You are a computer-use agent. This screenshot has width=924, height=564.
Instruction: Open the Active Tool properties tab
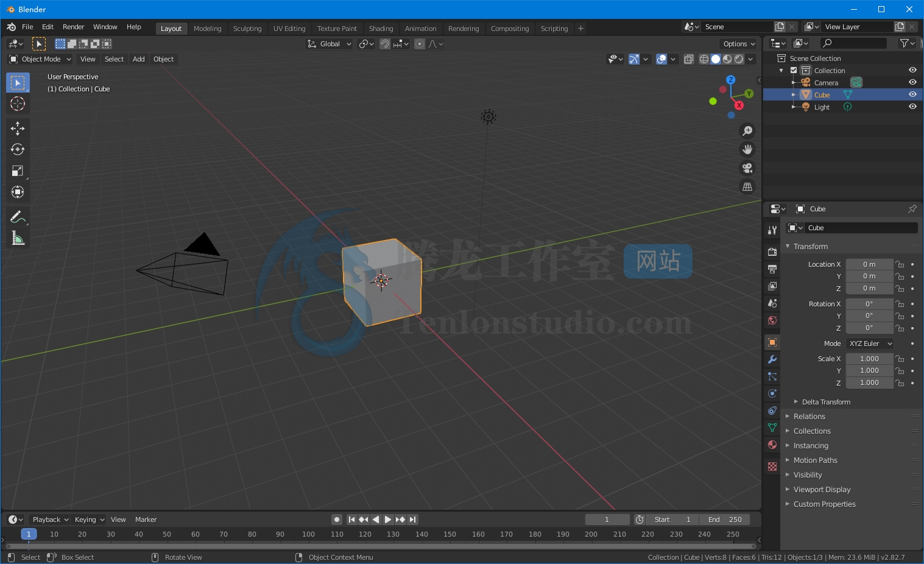[x=772, y=230]
